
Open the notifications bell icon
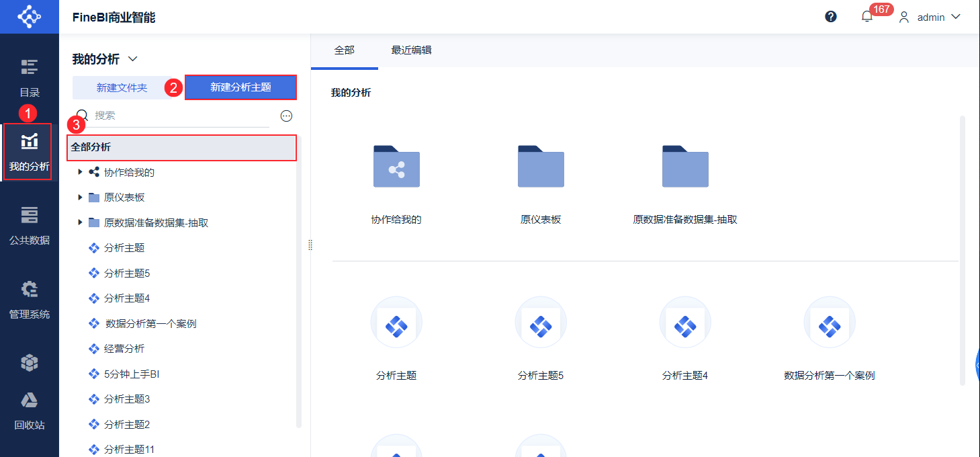click(867, 17)
